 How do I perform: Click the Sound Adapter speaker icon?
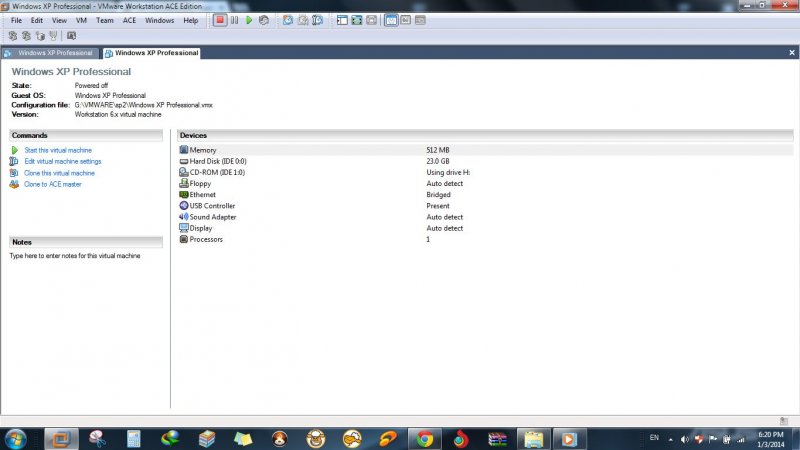pos(184,217)
